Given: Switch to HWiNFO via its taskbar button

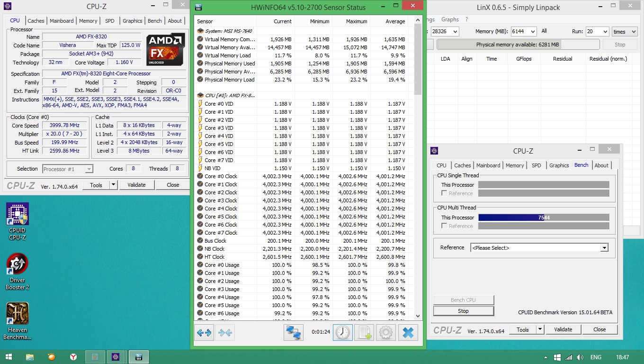Looking at the screenshot, I should (139, 357).
